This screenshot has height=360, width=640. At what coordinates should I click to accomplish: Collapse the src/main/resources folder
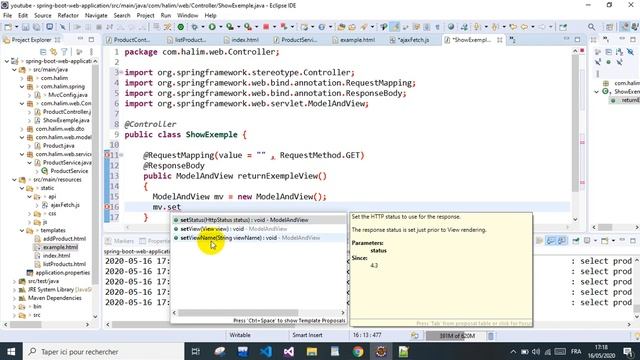14,180
